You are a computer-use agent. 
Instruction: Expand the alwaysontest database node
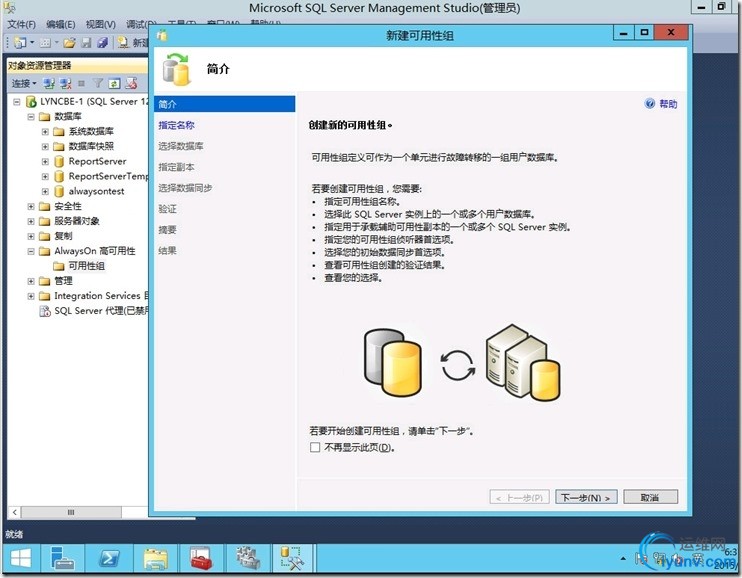pos(45,191)
